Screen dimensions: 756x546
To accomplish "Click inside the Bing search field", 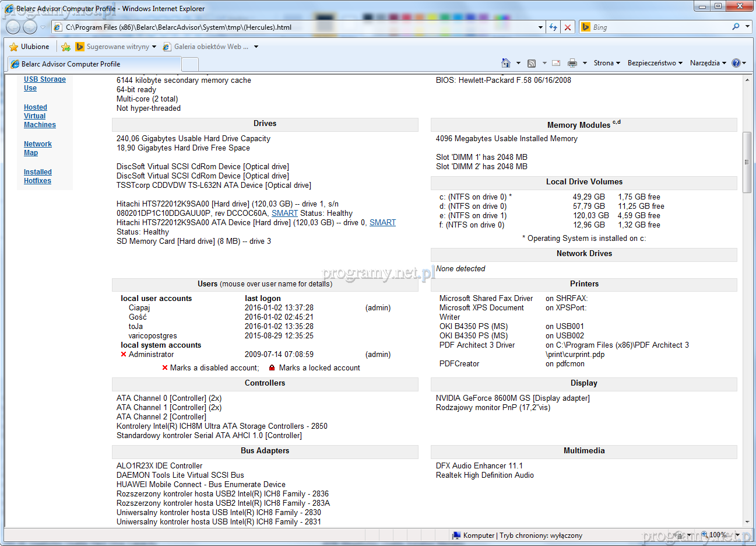I will (x=659, y=27).
